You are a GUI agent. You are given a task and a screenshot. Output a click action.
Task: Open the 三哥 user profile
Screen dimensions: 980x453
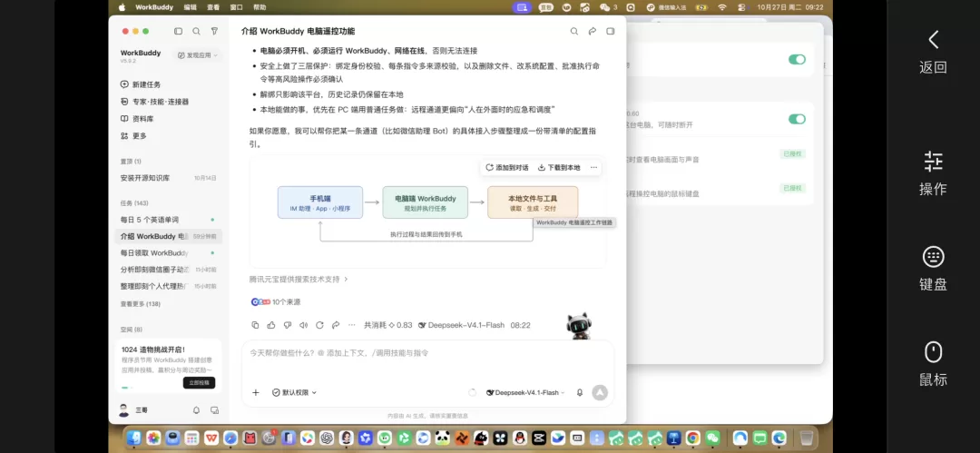pyautogui.click(x=133, y=410)
